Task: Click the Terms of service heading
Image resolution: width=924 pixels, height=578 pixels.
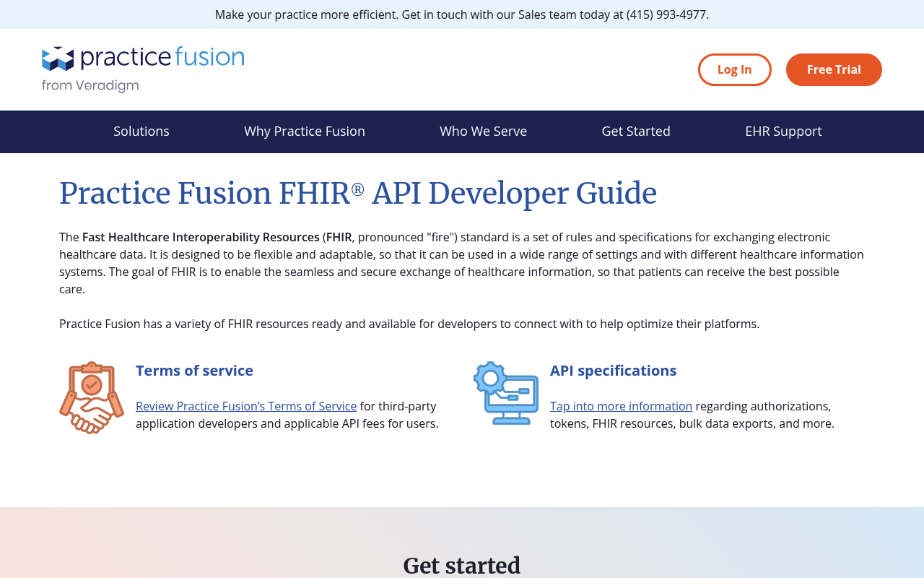Action: tap(194, 371)
